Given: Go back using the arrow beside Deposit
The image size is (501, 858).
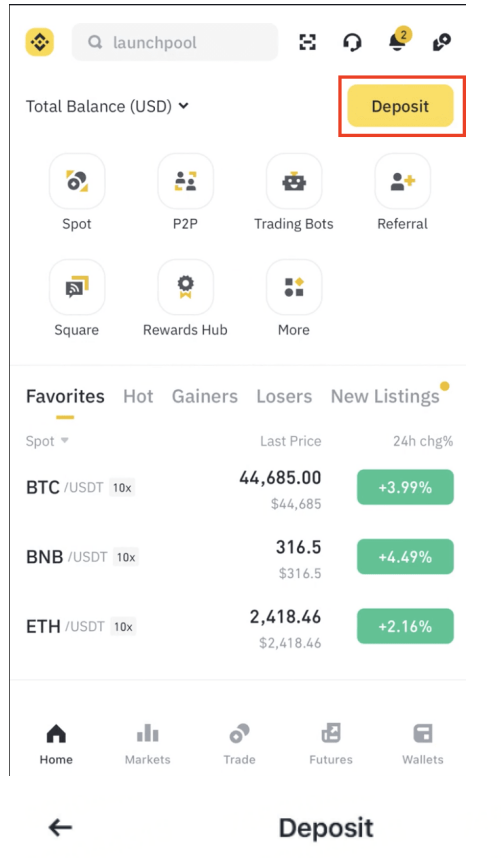Looking at the screenshot, I should (60, 827).
